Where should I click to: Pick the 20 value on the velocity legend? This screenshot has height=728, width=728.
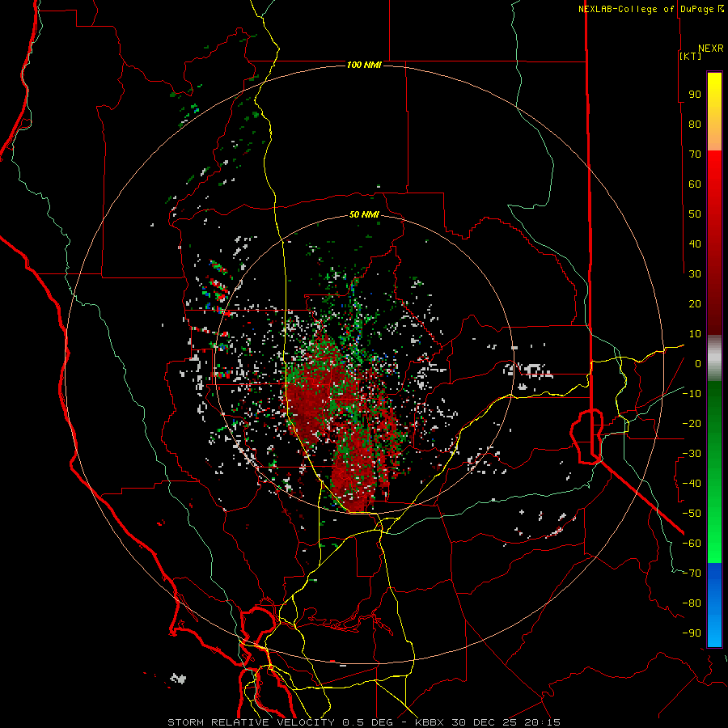(x=695, y=303)
